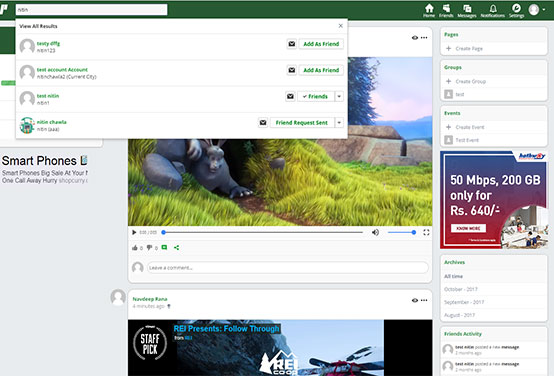This screenshot has height=376, width=554.
Task: Open the Friends icon in top bar
Action: (x=446, y=10)
